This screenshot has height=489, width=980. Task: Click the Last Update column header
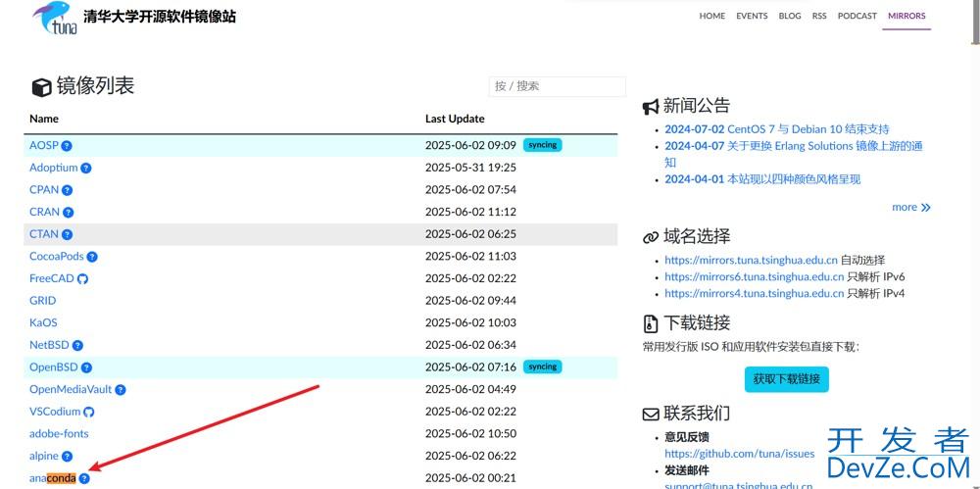(455, 119)
